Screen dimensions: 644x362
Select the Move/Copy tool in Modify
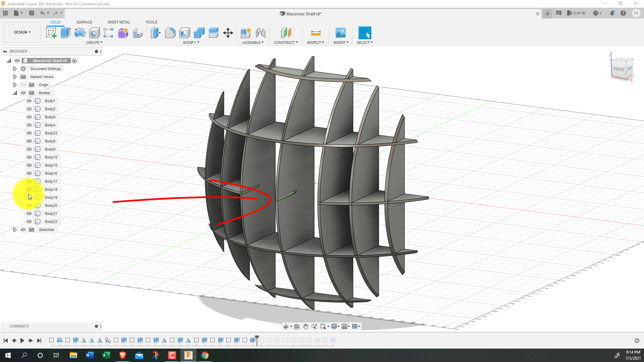(228, 33)
